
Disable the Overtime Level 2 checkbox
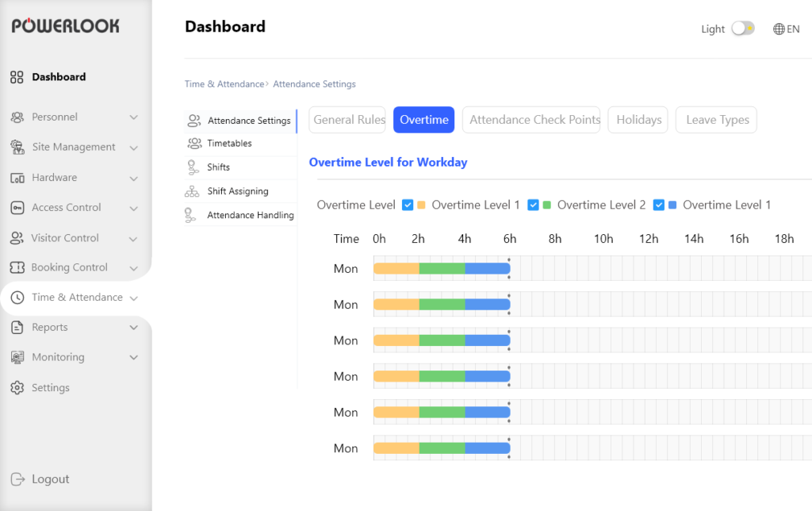533,205
